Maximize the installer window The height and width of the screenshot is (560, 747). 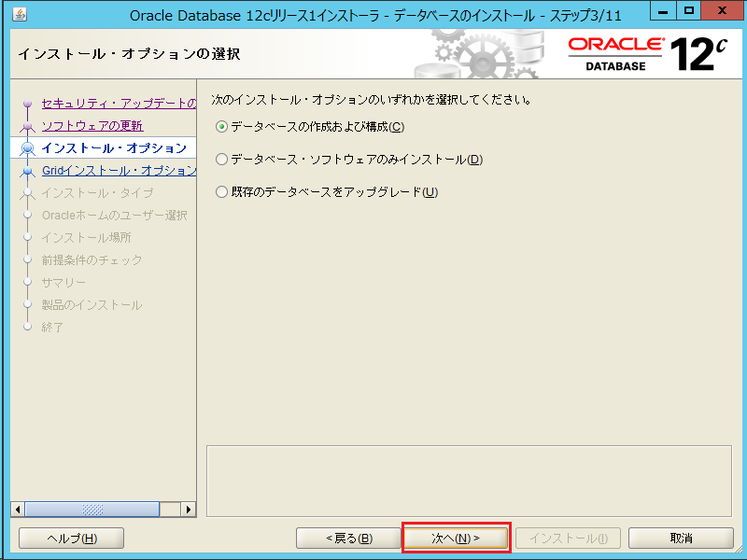(x=688, y=10)
